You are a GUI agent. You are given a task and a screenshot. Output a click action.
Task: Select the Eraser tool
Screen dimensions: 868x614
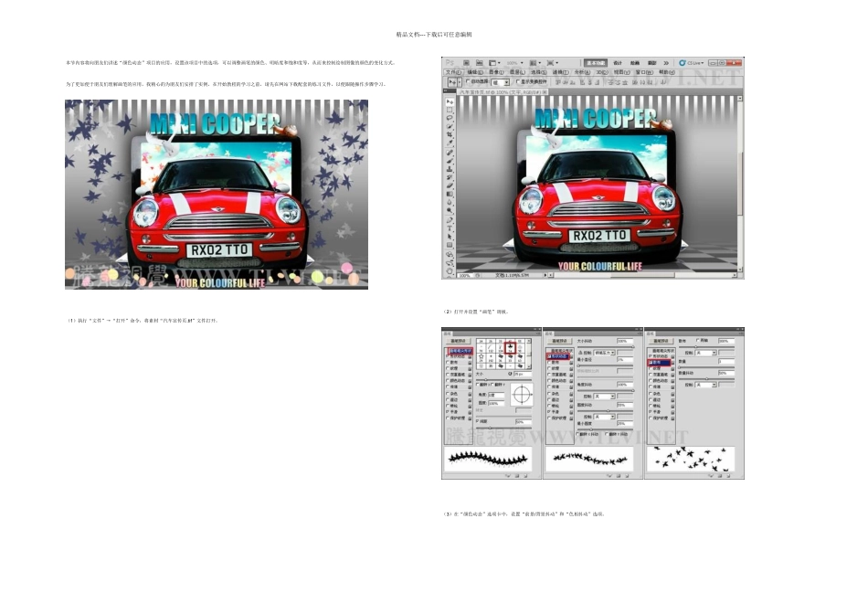(x=450, y=185)
